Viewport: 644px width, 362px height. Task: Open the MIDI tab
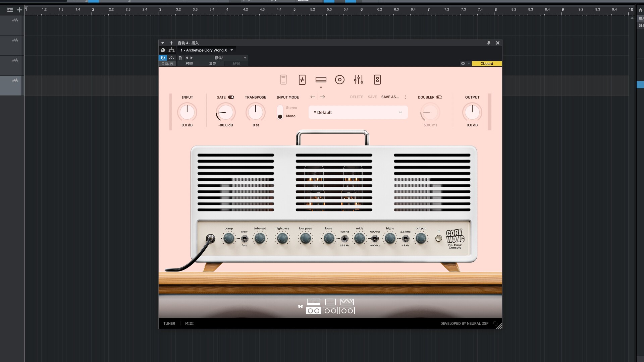[189, 323]
